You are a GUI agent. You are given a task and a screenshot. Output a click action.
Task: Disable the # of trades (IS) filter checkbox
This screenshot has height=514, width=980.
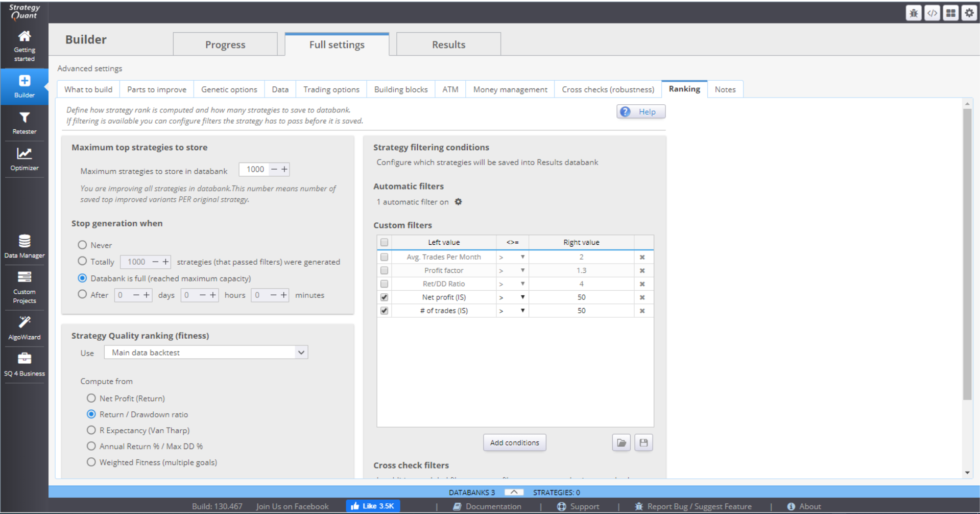[x=384, y=310]
